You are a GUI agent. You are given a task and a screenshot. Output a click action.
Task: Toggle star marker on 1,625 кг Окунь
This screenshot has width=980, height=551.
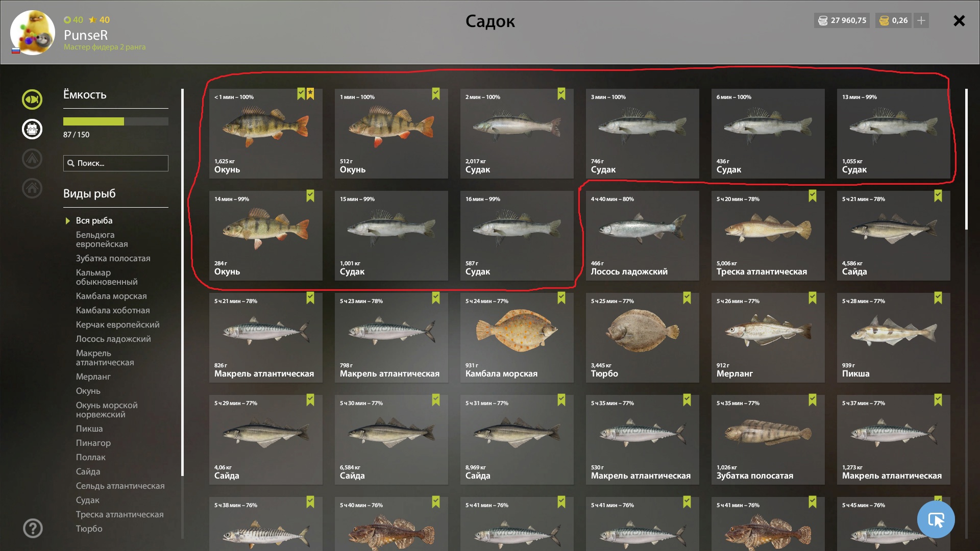tap(310, 93)
